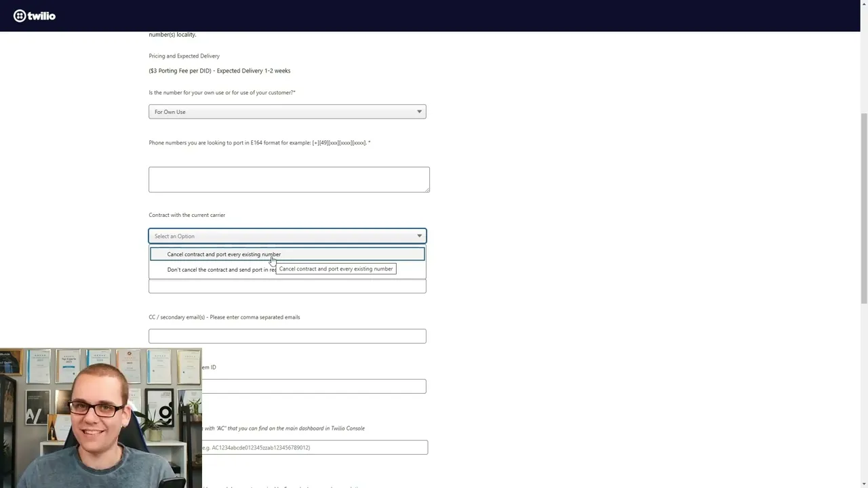
Task: Select 'Cancel contract and port every existing number'
Action: [x=288, y=254]
